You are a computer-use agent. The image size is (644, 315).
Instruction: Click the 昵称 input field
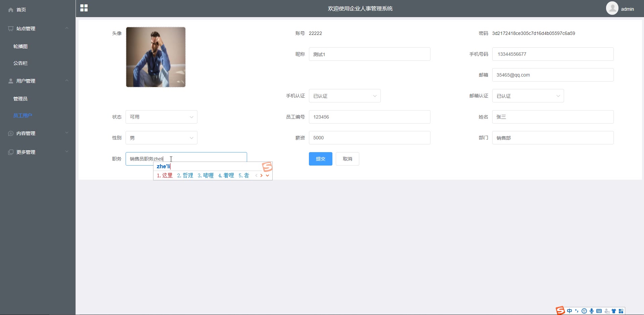[x=370, y=54]
